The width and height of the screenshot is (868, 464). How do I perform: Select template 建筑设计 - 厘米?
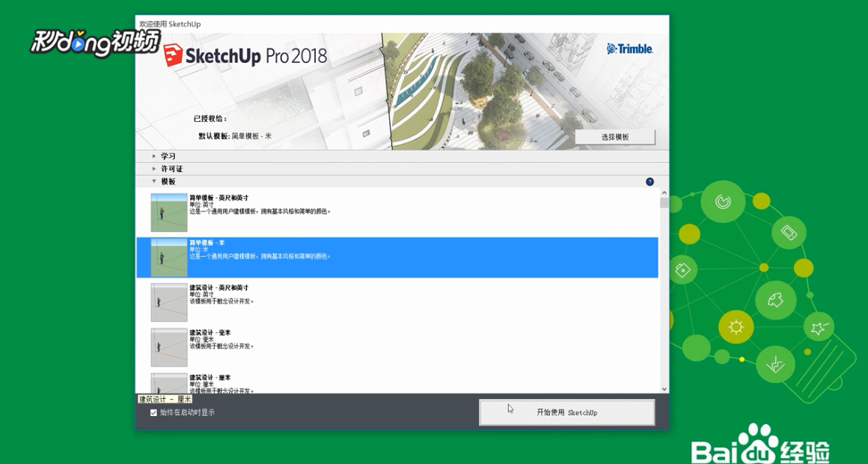tap(397, 383)
